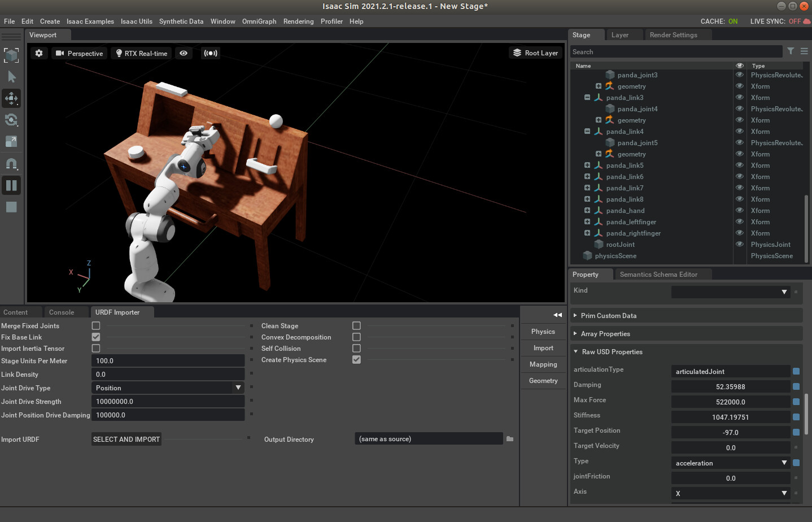Image resolution: width=812 pixels, height=522 pixels.
Task: Toggle the Fix Base Link checkbox
Action: (95, 337)
